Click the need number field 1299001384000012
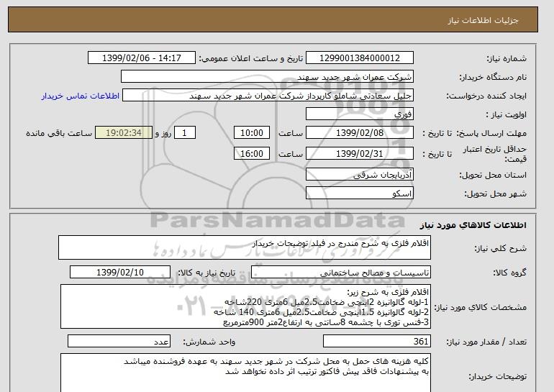This screenshot has width=554, height=392. pyautogui.click(x=360, y=58)
